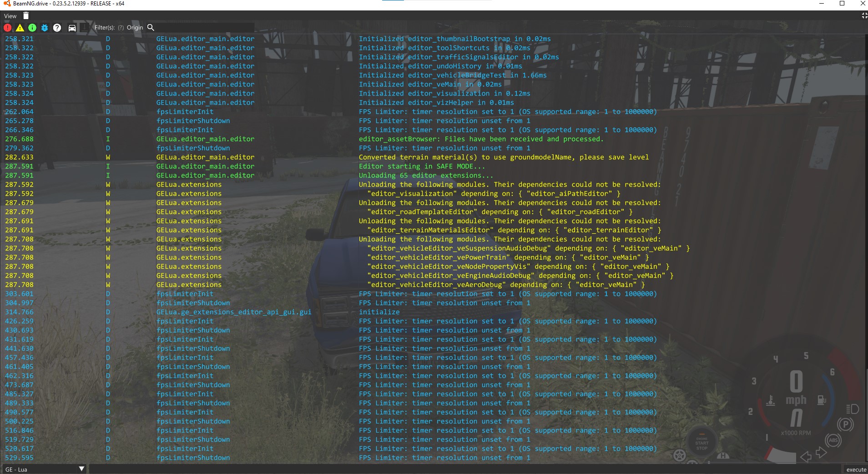Select "Initialized editor_vehicleBridgeTest in 1.66ms" line
The width and height of the screenshot is (868, 474).
(x=453, y=76)
